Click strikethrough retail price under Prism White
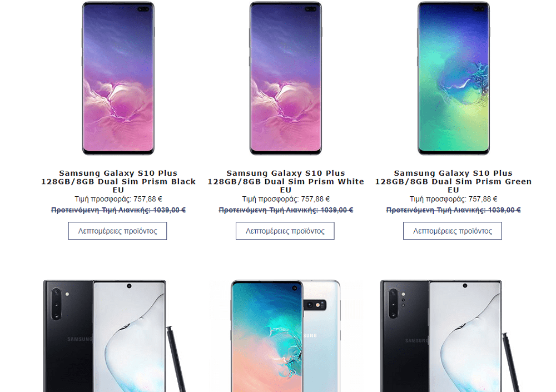Image resolution: width=556 pixels, height=392 pixels. [286, 210]
